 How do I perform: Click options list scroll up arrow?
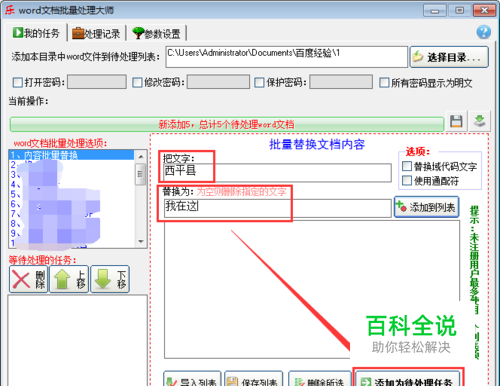141,156
